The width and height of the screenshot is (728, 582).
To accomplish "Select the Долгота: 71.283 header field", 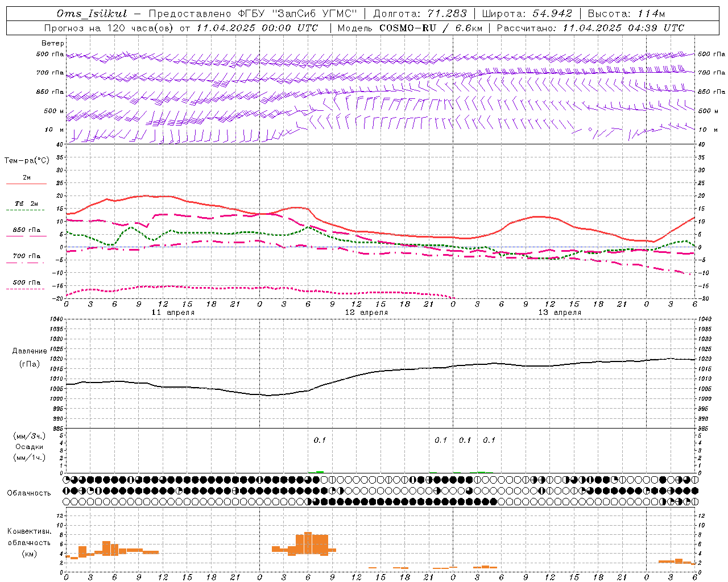I will 420,14.
